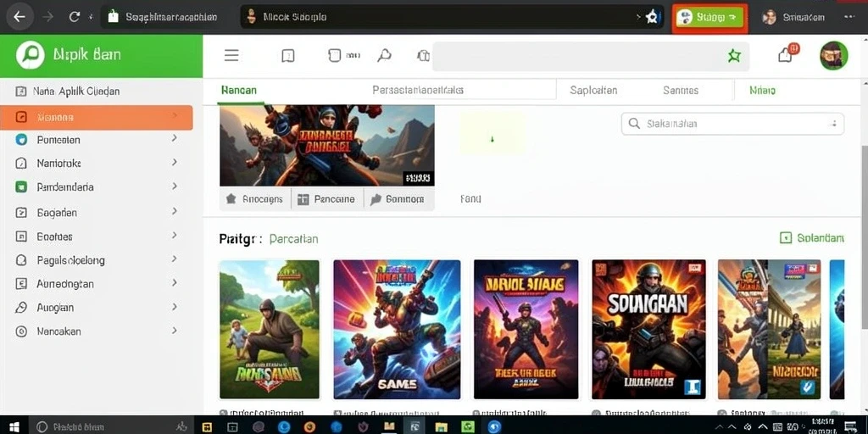This screenshot has width=868, height=434.
Task: Open the featured game banner image
Action: tap(327, 145)
